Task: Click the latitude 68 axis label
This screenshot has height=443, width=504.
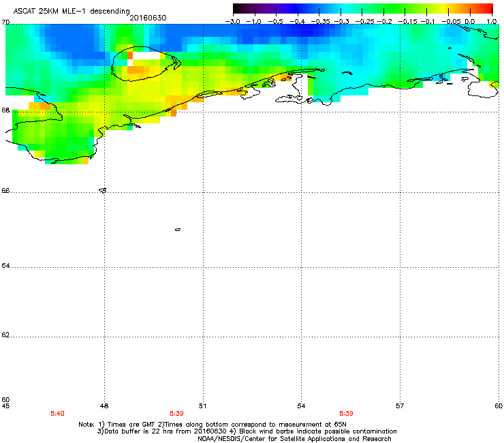Action: [5, 110]
